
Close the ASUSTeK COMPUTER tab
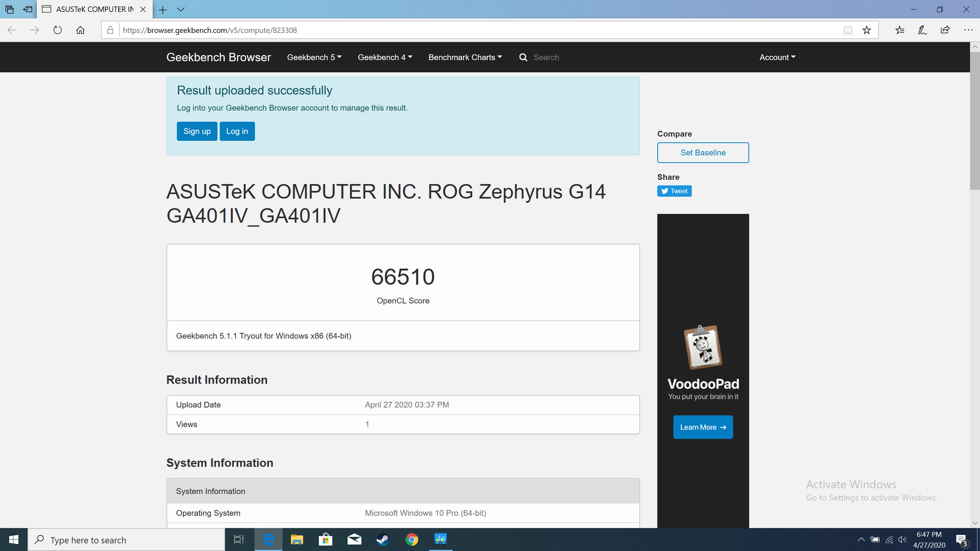(143, 10)
